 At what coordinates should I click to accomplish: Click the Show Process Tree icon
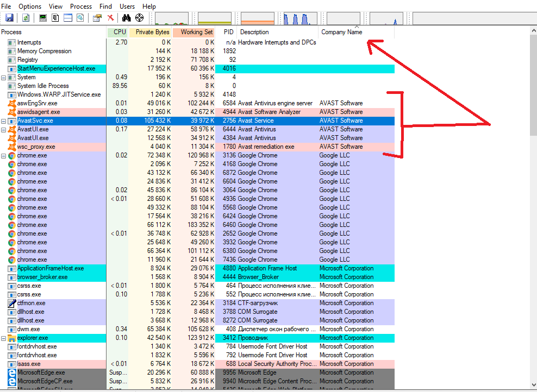[x=55, y=18]
